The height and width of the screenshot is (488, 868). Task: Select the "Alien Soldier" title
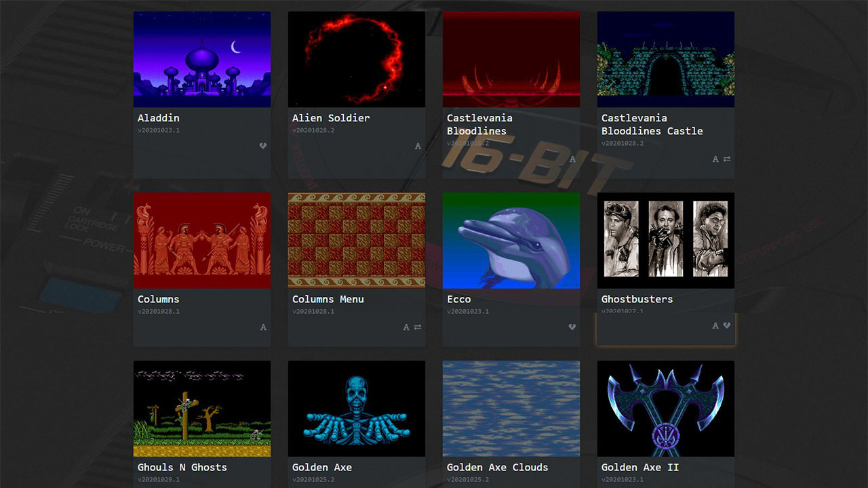coord(331,118)
